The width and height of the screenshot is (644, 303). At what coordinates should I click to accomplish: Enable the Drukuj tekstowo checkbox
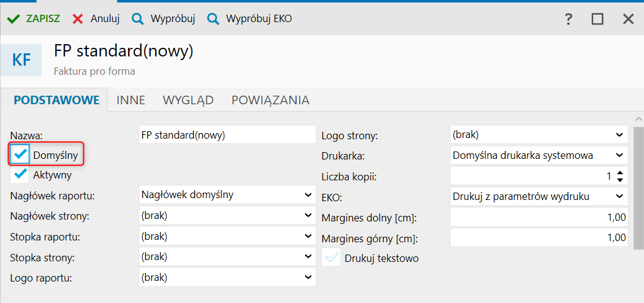(x=331, y=258)
